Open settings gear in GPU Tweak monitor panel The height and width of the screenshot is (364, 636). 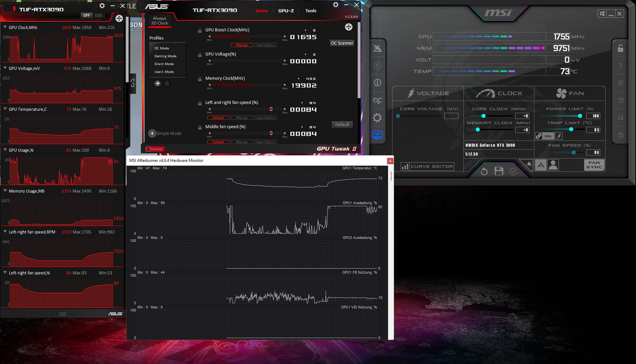pos(102,6)
